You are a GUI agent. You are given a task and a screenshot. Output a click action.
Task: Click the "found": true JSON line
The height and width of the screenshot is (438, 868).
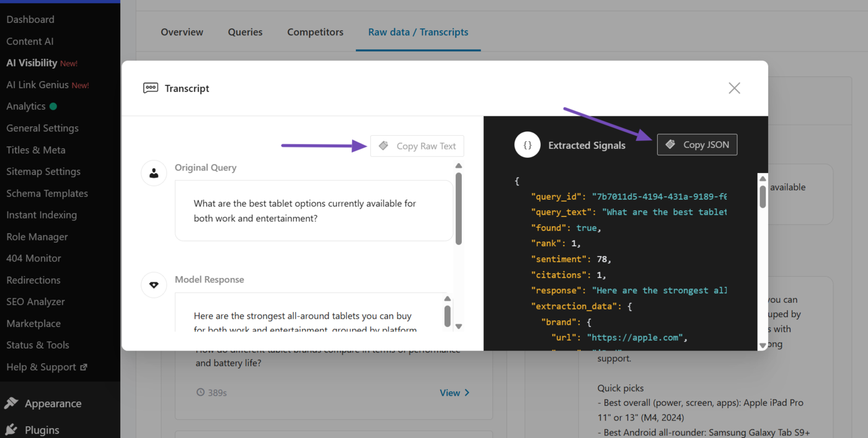point(566,228)
